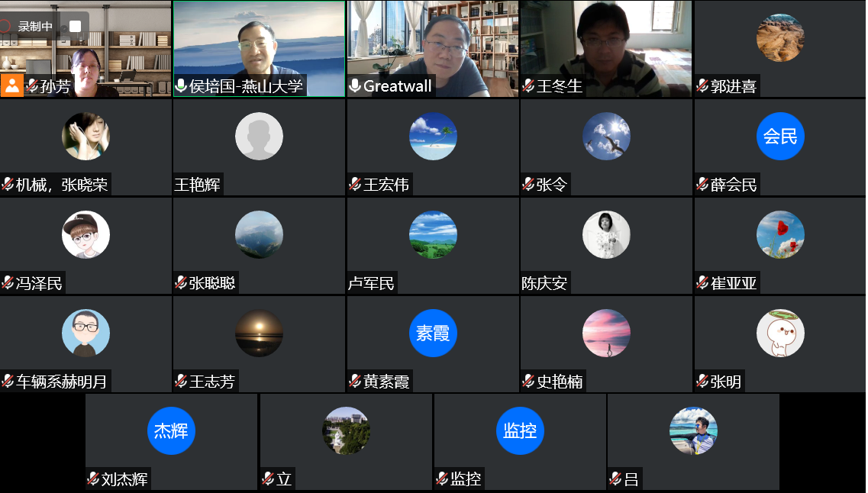Click 赫明月's cartoon glasses avatar
Image resolution: width=868 pixels, height=493 pixels.
[x=86, y=333]
